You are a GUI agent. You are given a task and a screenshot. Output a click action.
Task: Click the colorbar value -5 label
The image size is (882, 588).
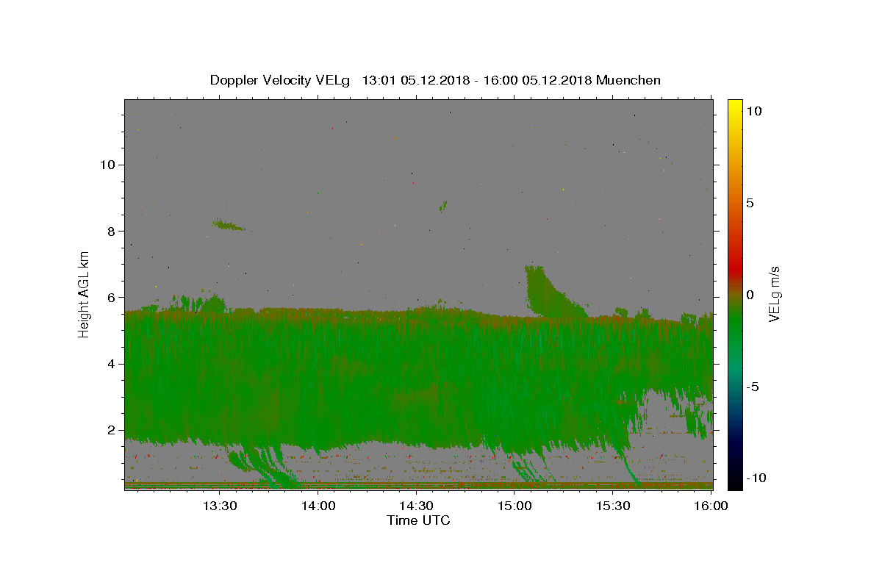pos(753,387)
